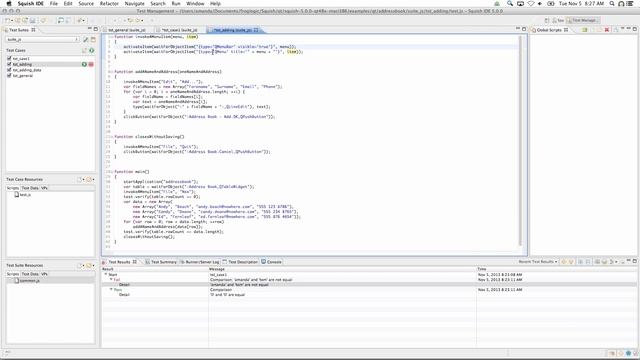Maximize the Global Scripts view
Image resolution: width=640 pixels, height=360 pixels.
pyautogui.click(x=635, y=29)
